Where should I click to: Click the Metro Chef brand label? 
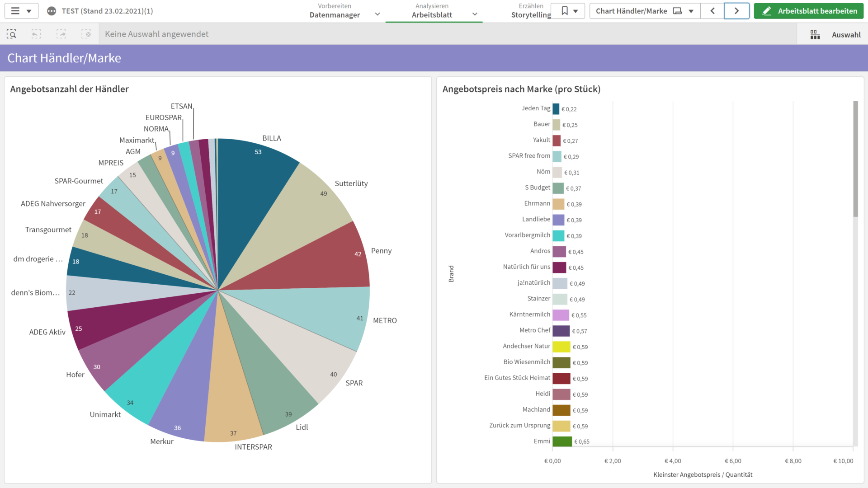[x=535, y=330]
